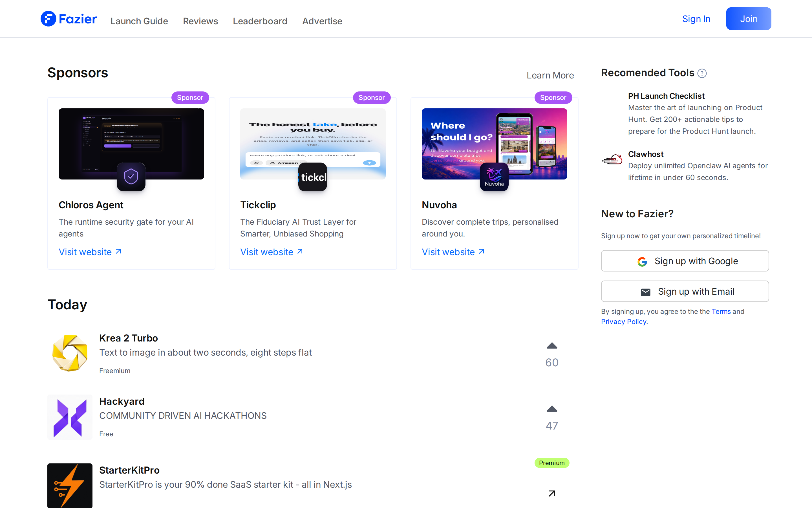
Task: Open the Chloros Agent screenshot thumbnail
Action: [131, 144]
